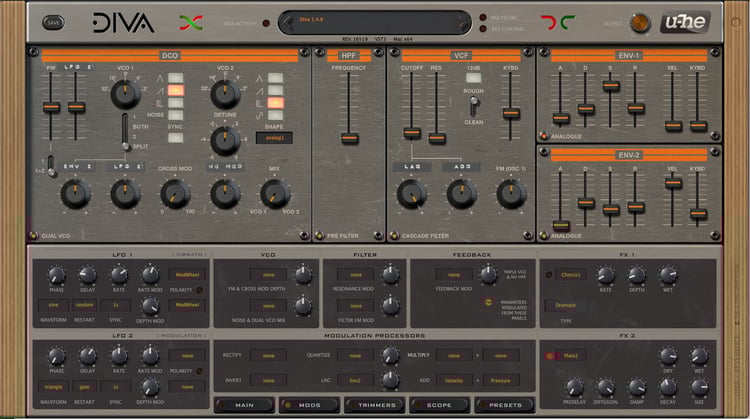Toggle the FX 1 power button
The width and height of the screenshot is (750, 419).
click(x=549, y=275)
